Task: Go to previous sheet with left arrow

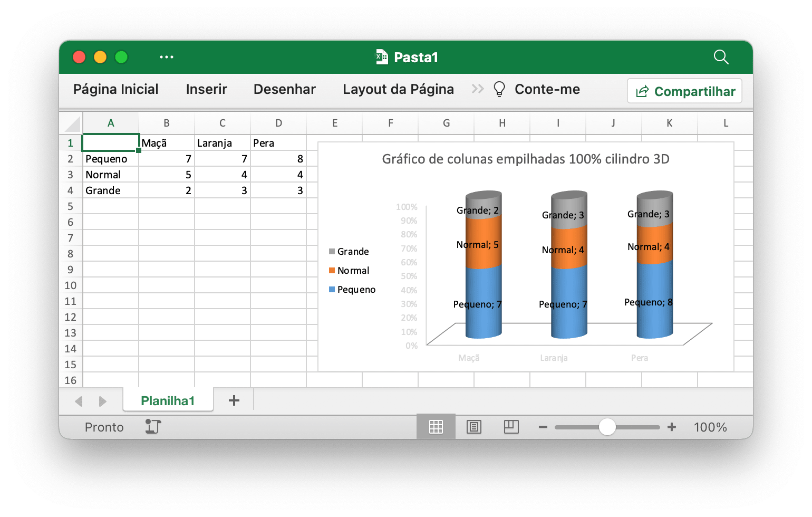Action: click(x=79, y=401)
